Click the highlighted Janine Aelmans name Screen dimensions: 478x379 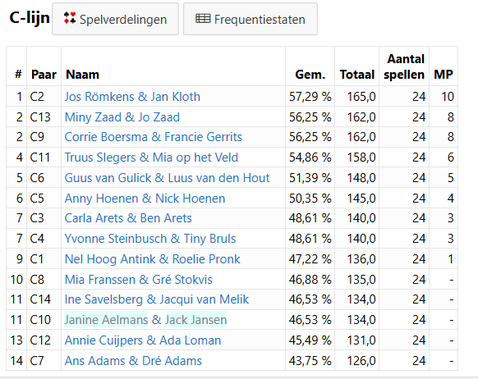[106, 320]
